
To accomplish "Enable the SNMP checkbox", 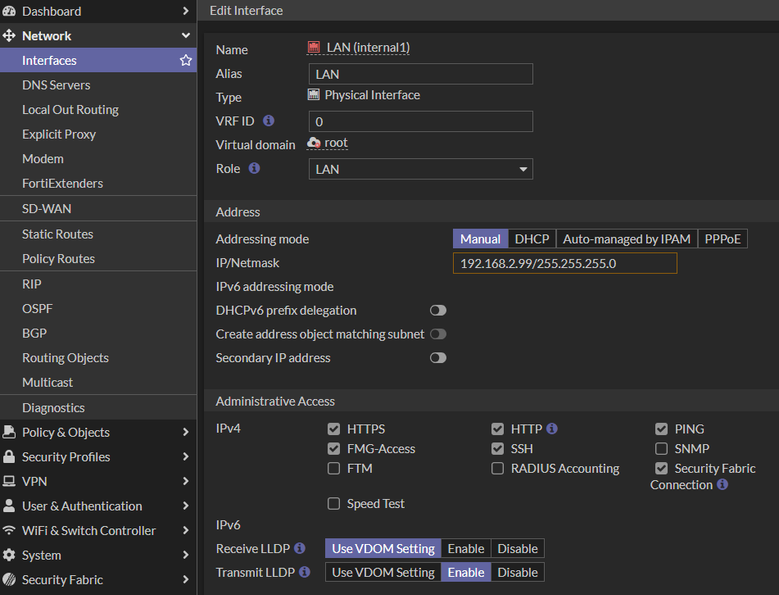I will (x=661, y=449).
